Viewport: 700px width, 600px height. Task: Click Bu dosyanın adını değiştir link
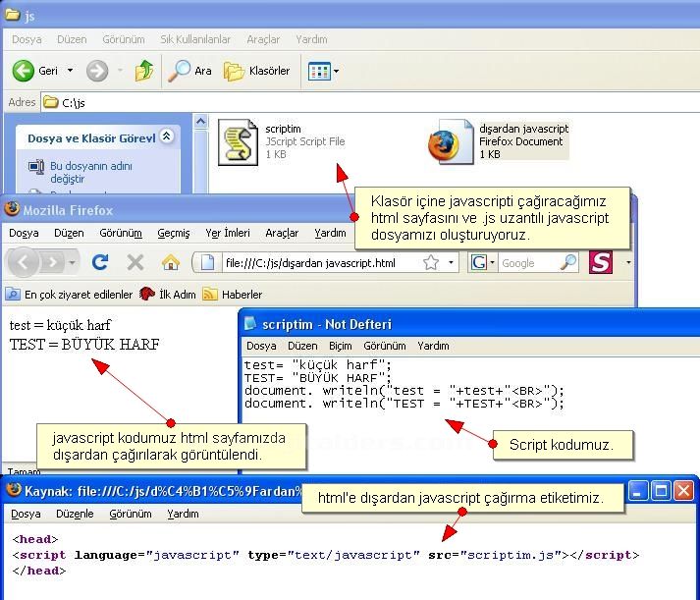coord(90,172)
